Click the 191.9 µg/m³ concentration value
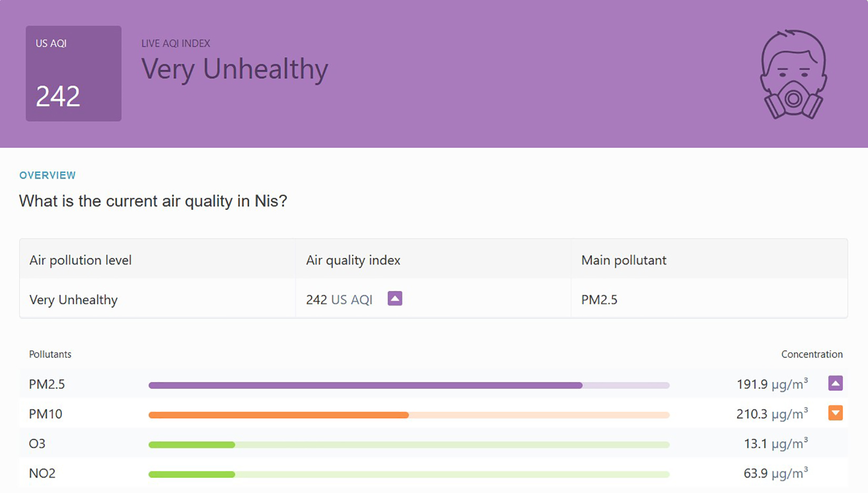Screen dimensions: 868x493 772,384
